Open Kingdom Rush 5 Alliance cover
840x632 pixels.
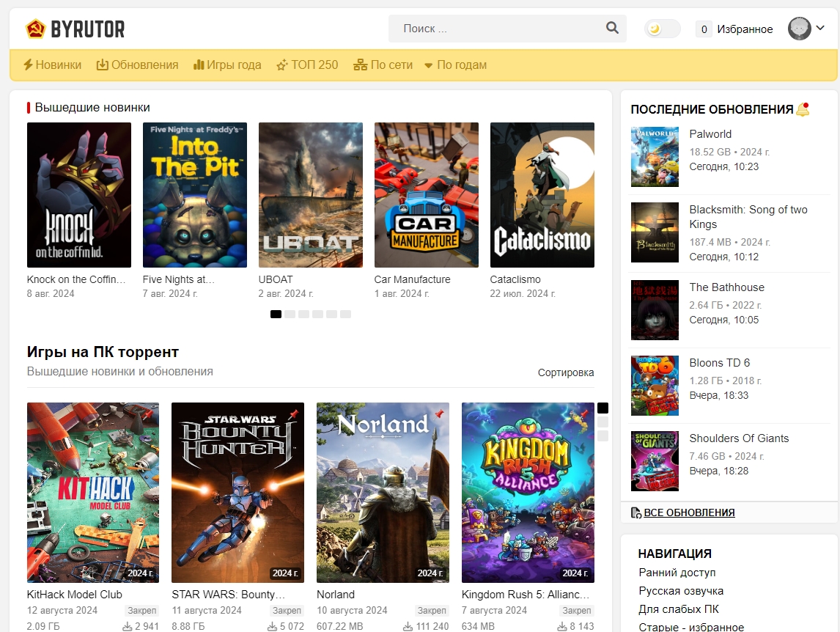coord(528,492)
